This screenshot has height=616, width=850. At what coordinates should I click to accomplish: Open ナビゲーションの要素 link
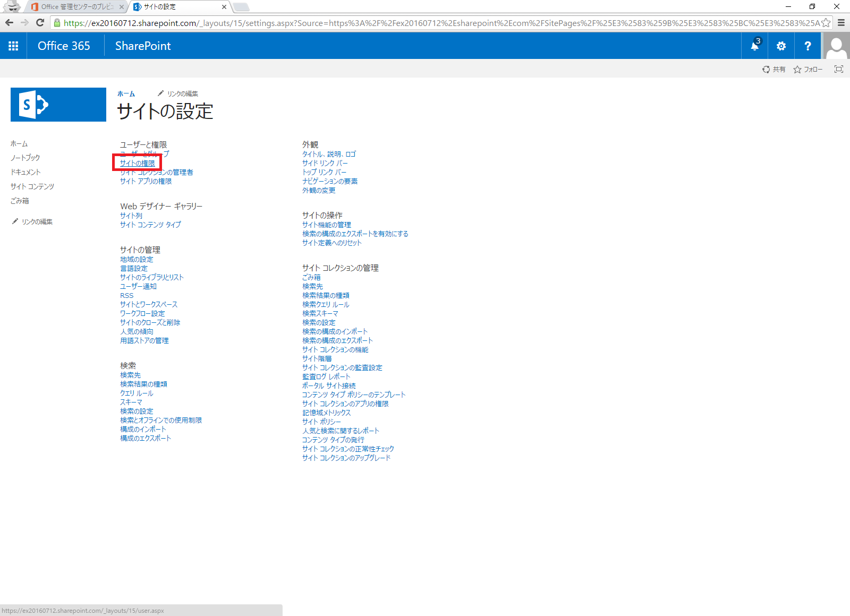(x=330, y=181)
